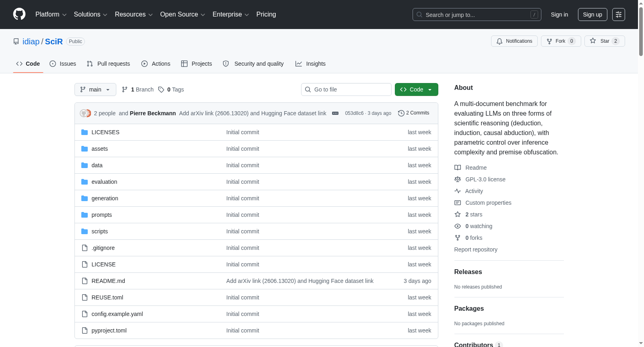Open the Pierre Beckmann author link
This screenshot has width=644, height=347.
[x=153, y=113]
